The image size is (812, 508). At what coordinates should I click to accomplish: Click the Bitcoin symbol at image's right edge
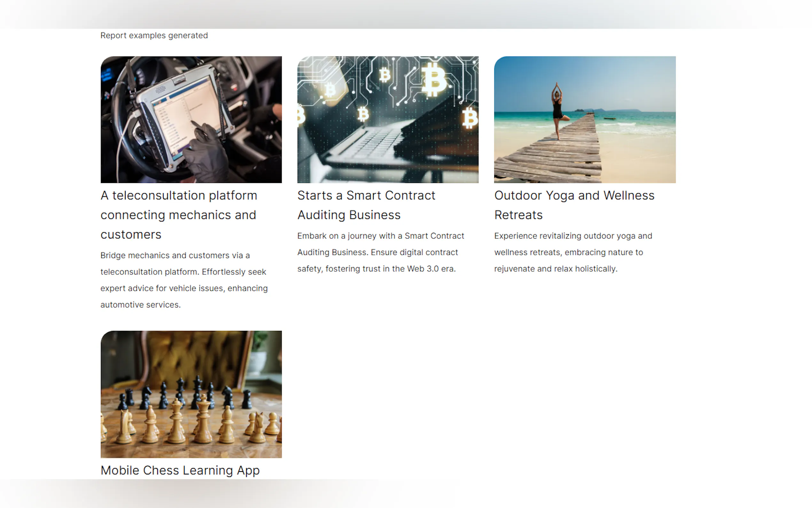click(x=470, y=118)
